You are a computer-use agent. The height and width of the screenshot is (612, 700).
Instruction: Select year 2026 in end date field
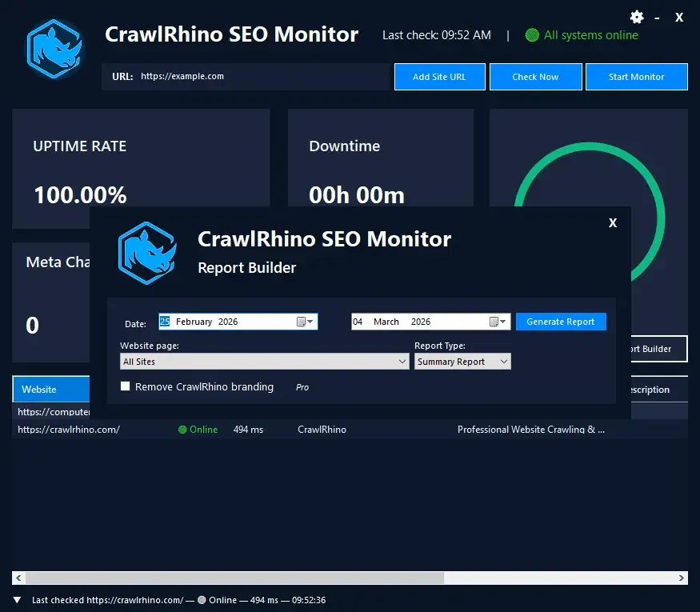coord(421,322)
